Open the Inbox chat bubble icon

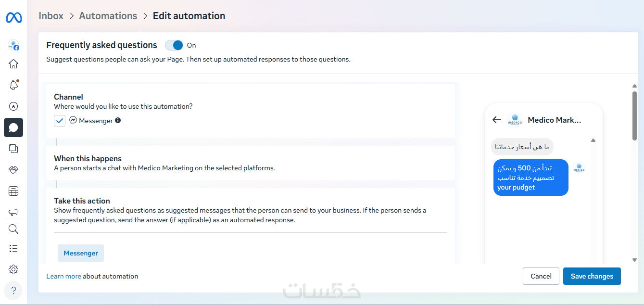tap(13, 127)
